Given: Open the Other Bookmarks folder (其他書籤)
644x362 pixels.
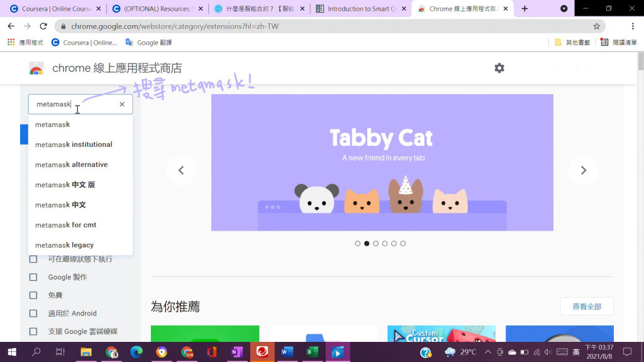Looking at the screenshot, I should point(572,42).
